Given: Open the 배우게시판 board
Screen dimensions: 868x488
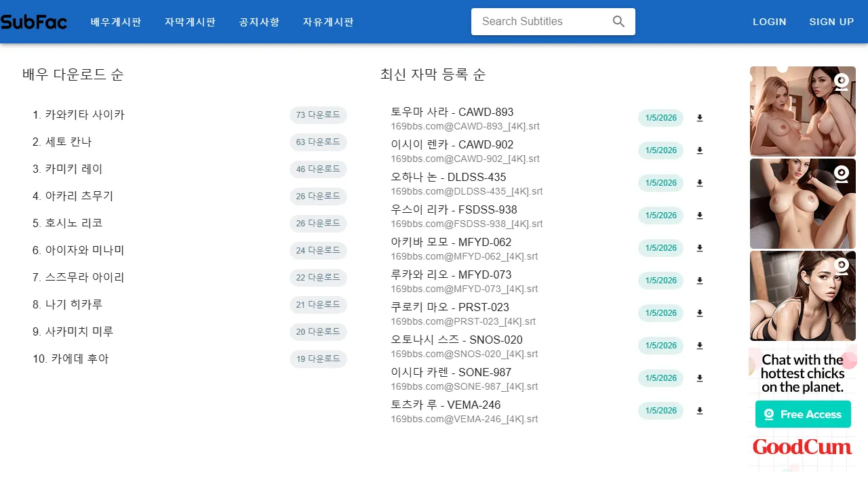Looking at the screenshot, I should click(x=115, y=21).
